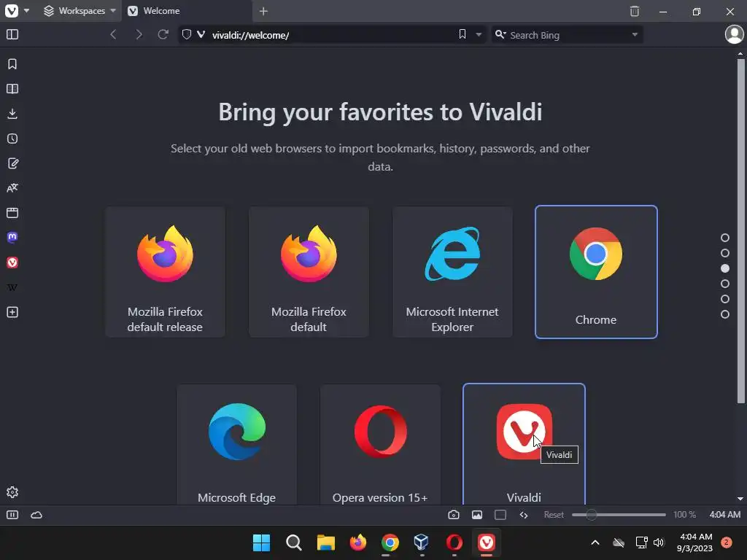Screen dimensions: 747x560
Task: Select Mozilla Firefox default release card
Action: [x=166, y=272]
